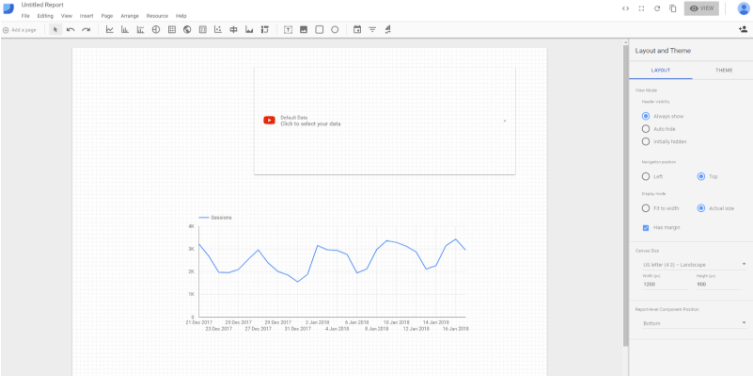This screenshot has width=753, height=376.
Task: Switch to the LAYOUT tab
Action: coord(660,70)
